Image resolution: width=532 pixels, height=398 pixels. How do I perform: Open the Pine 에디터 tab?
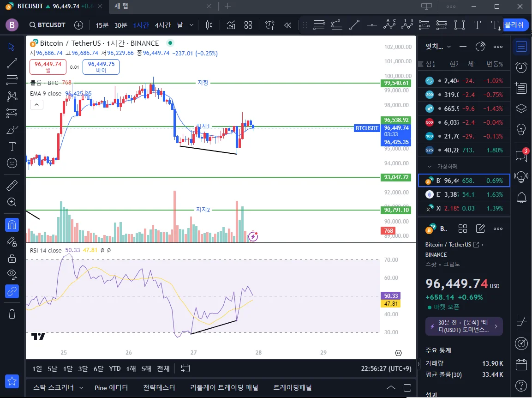pos(111,387)
